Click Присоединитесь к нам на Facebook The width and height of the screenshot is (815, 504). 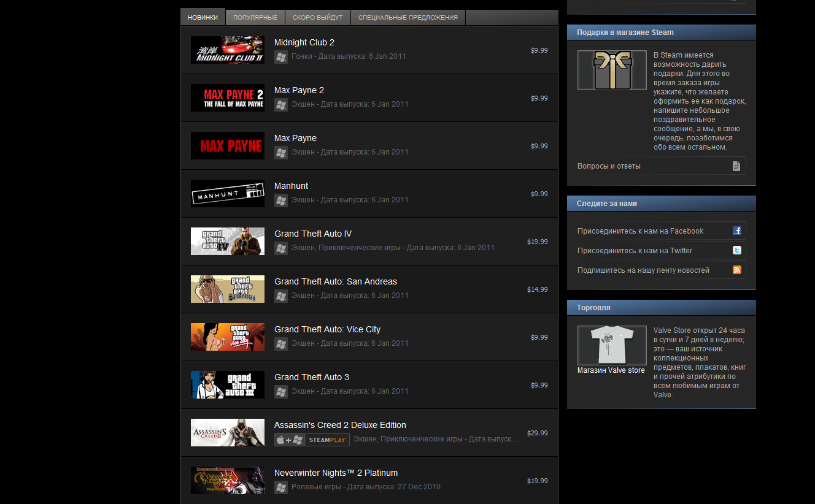640,231
